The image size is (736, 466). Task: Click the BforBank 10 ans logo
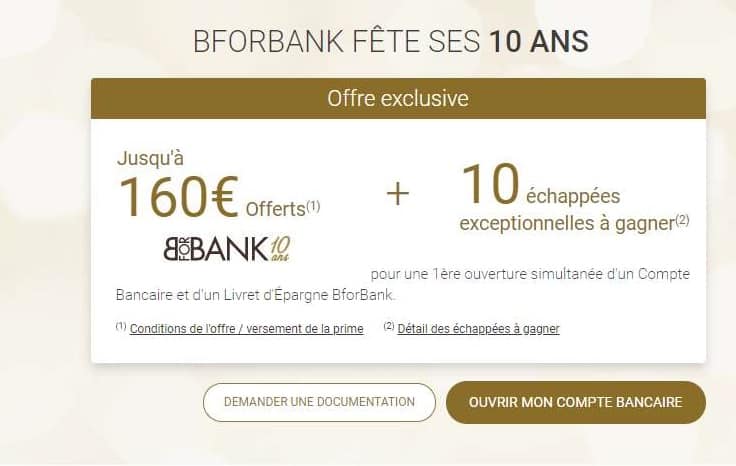(227, 249)
